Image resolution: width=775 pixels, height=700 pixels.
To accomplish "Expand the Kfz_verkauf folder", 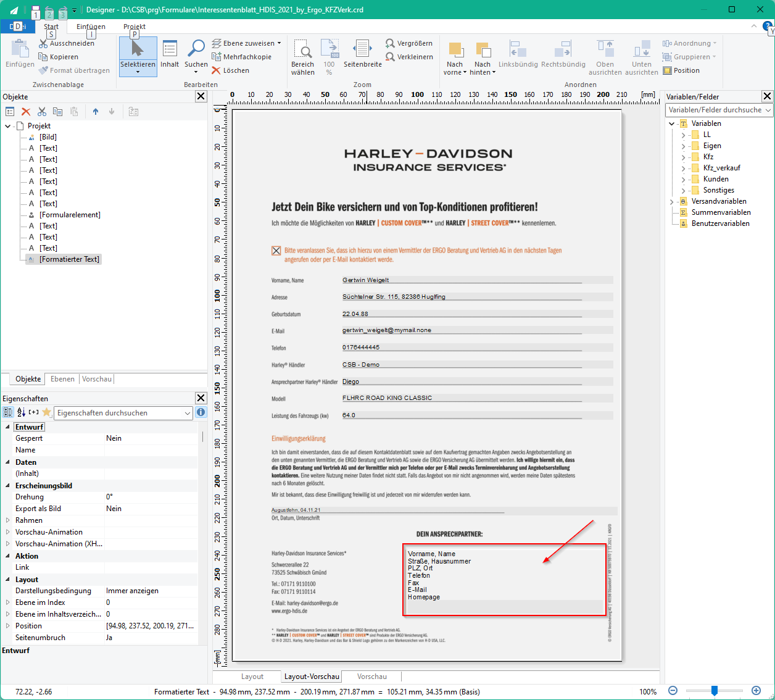I will (x=683, y=168).
